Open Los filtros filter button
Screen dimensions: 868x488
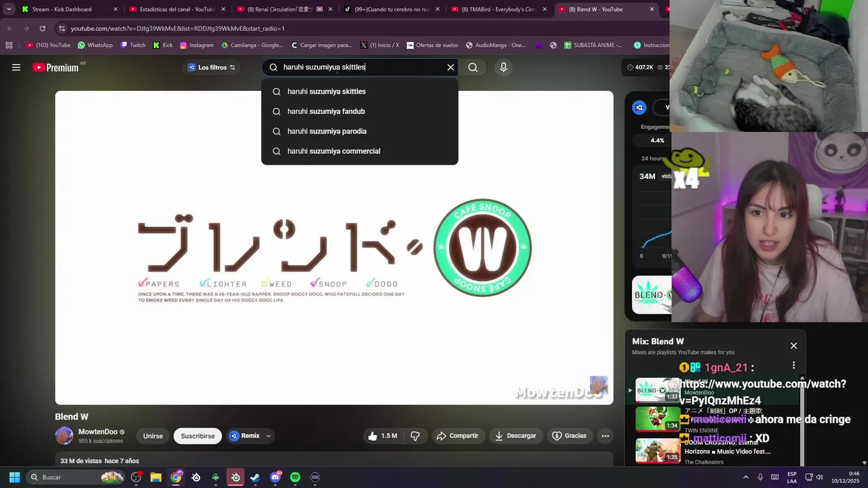coord(212,67)
